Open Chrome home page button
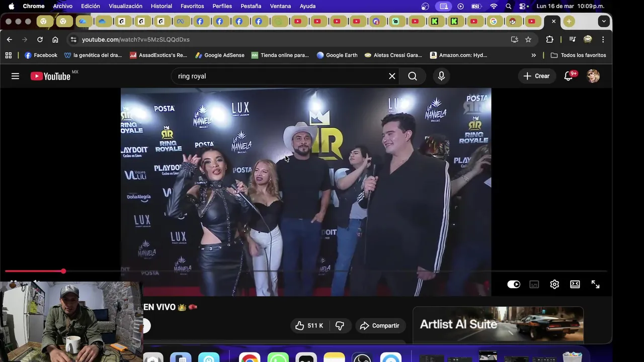 coord(55,39)
